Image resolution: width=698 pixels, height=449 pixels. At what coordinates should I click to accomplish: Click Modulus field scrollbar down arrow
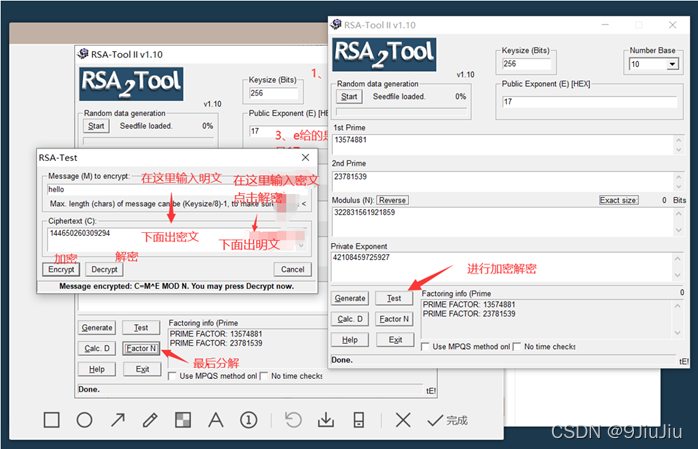click(678, 231)
